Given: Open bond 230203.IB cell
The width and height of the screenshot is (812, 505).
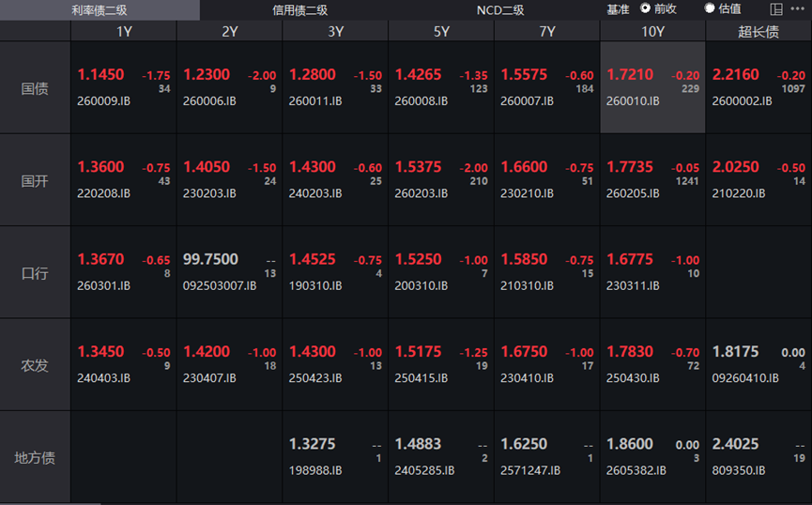Looking at the screenshot, I should (x=229, y=180).
